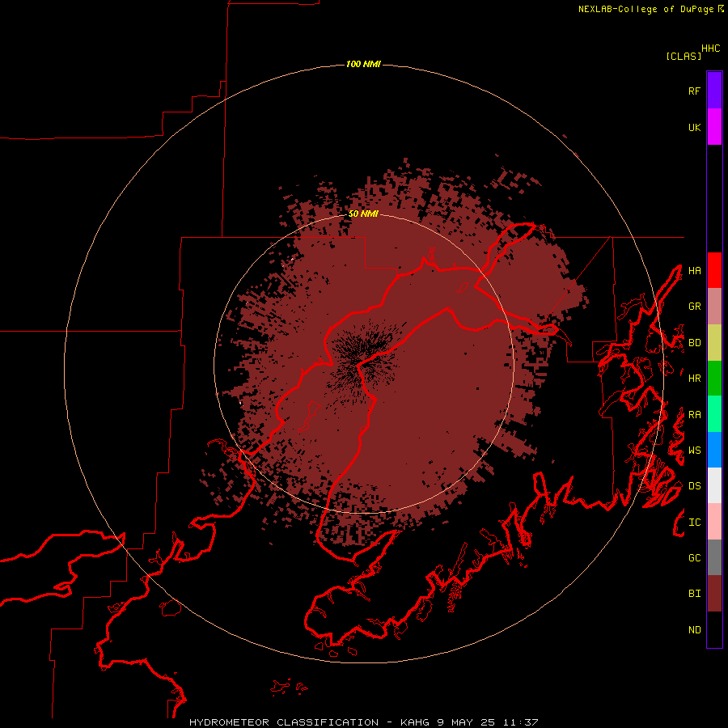Click the GC legend label

(x=694, y=558)
